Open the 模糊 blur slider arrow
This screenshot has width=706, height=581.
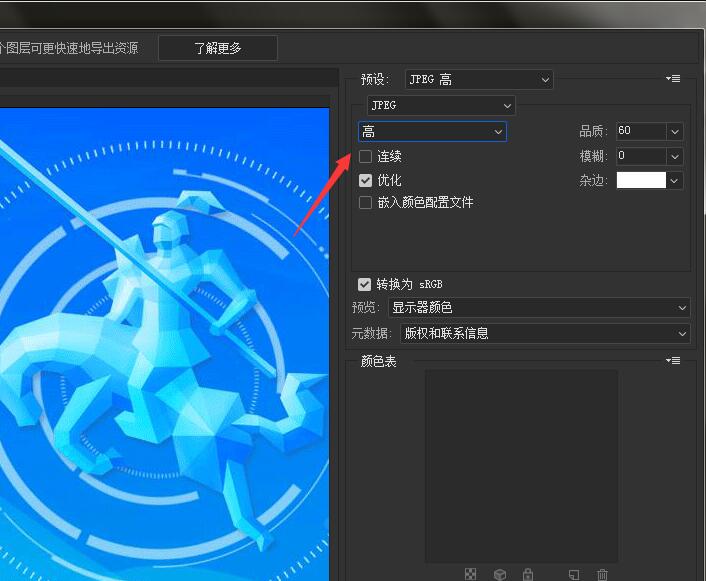(675, 157)
